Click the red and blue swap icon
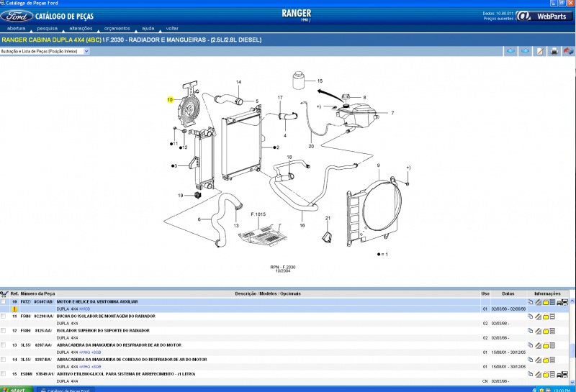 pyautogui.click(x=568, y=51)
